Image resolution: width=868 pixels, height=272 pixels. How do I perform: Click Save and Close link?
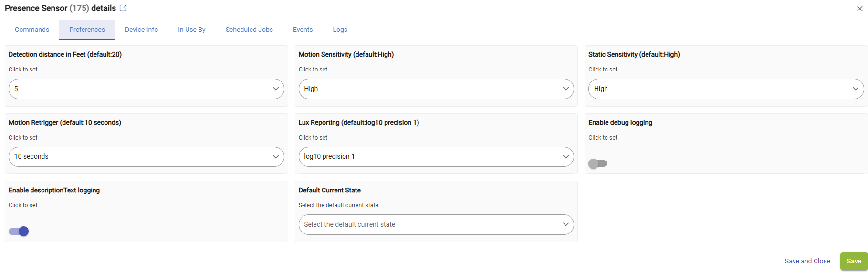click(x=807, y=261)
